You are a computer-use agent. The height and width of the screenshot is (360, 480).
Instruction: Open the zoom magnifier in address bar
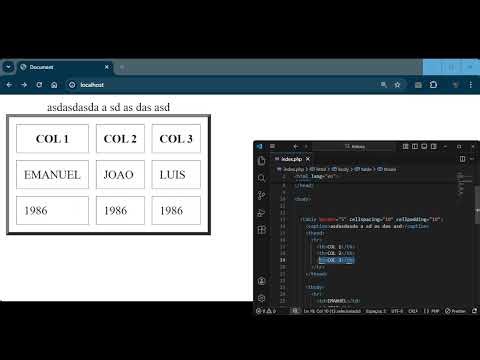pos(384,85)
